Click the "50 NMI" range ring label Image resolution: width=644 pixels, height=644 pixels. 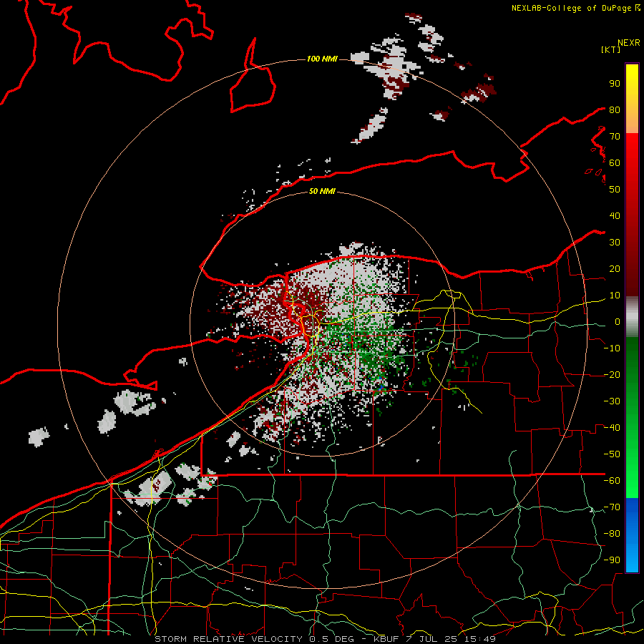coord(322,191)
